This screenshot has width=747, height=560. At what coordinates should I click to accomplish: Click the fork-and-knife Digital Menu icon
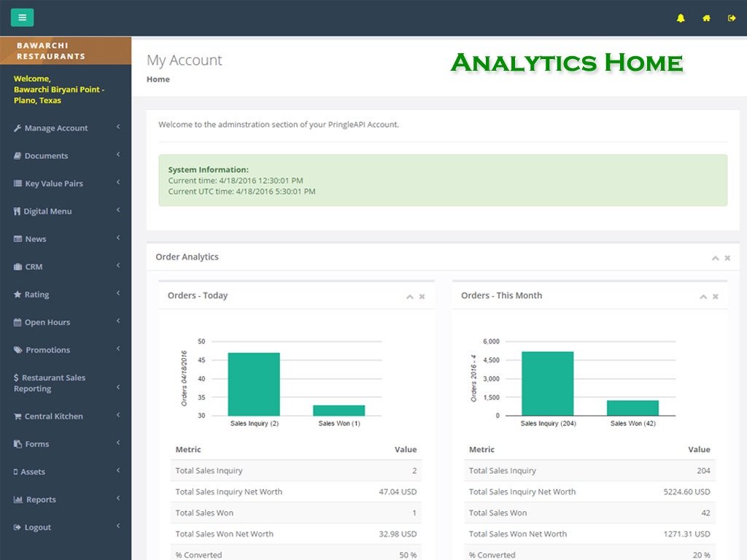(x=18, y=211)
